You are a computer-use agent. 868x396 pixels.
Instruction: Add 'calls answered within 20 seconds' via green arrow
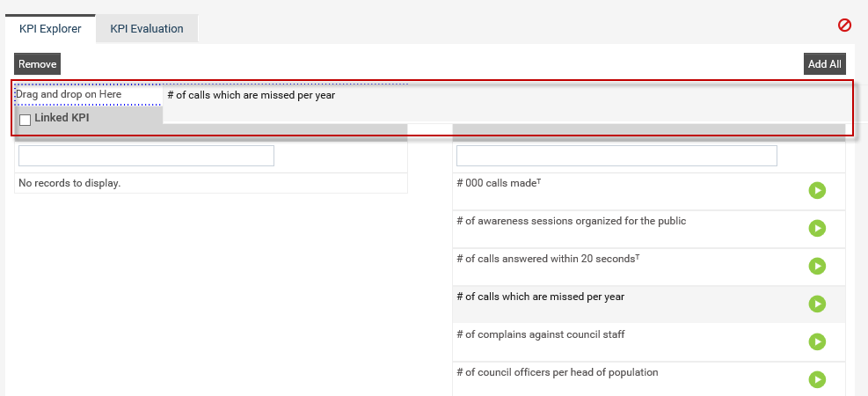coord(816,266)
